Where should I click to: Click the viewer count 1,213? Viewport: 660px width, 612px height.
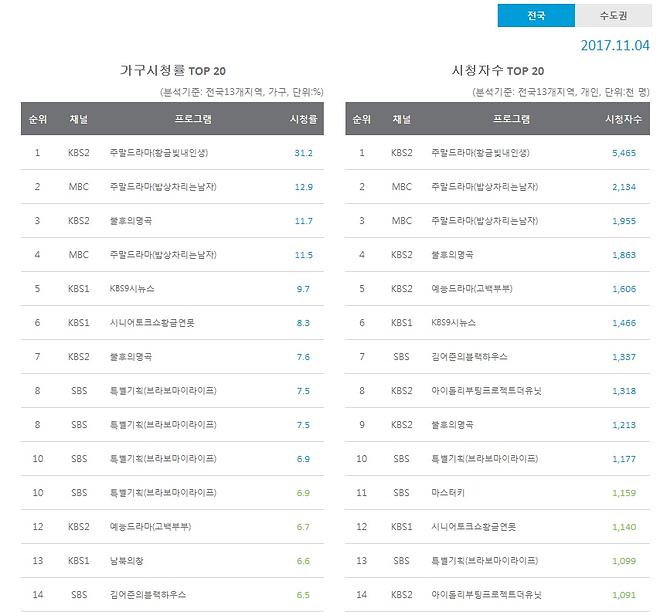point(624,425)
